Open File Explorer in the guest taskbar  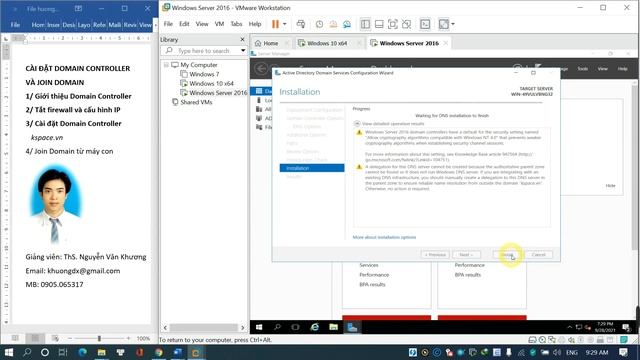tap(333, 327)
